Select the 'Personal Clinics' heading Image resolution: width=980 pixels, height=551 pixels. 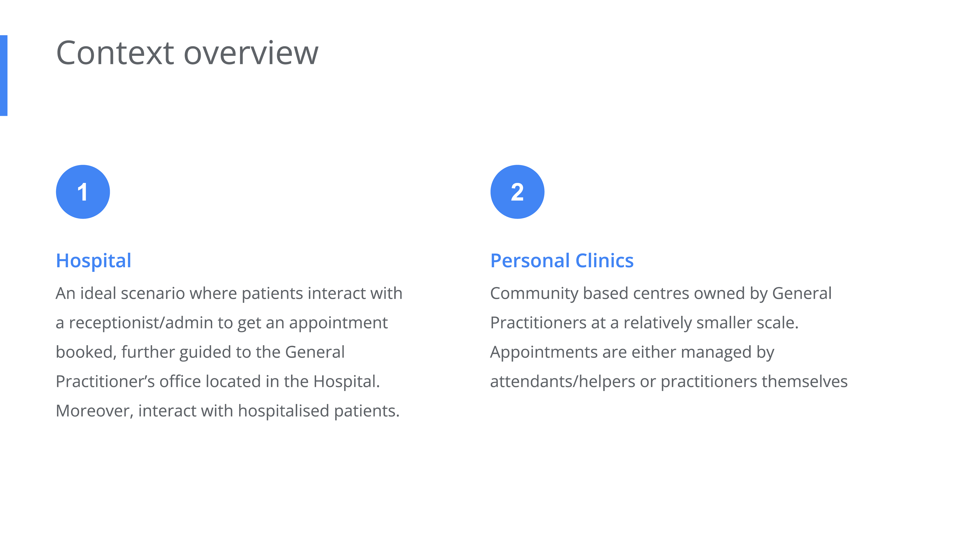(x=562, y=261)
